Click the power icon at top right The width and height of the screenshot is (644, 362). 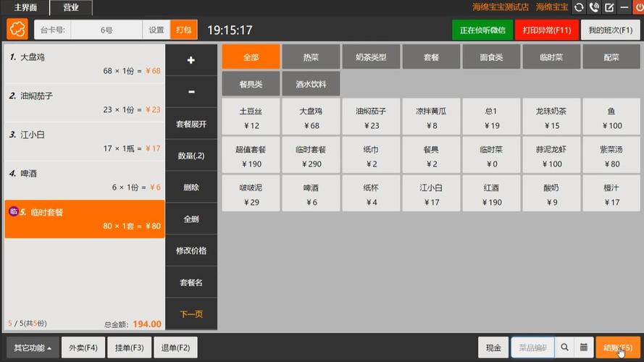[x=639, y=7]
